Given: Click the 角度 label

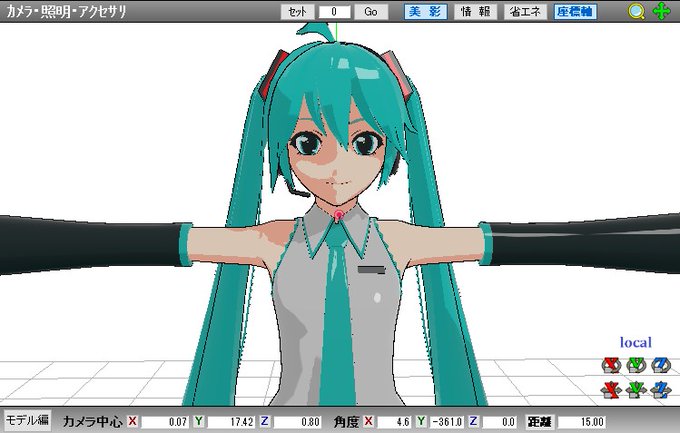Looking at the screenshot, I should [x=346, y=422].
